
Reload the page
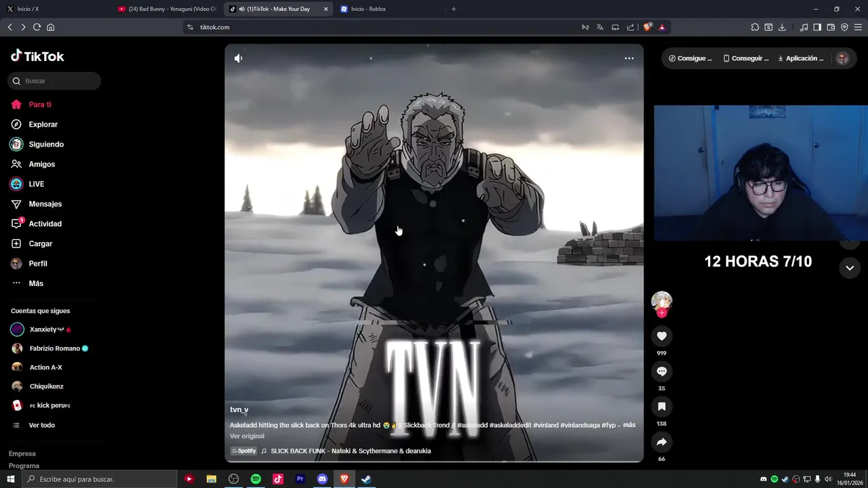[x=37, y=27]
